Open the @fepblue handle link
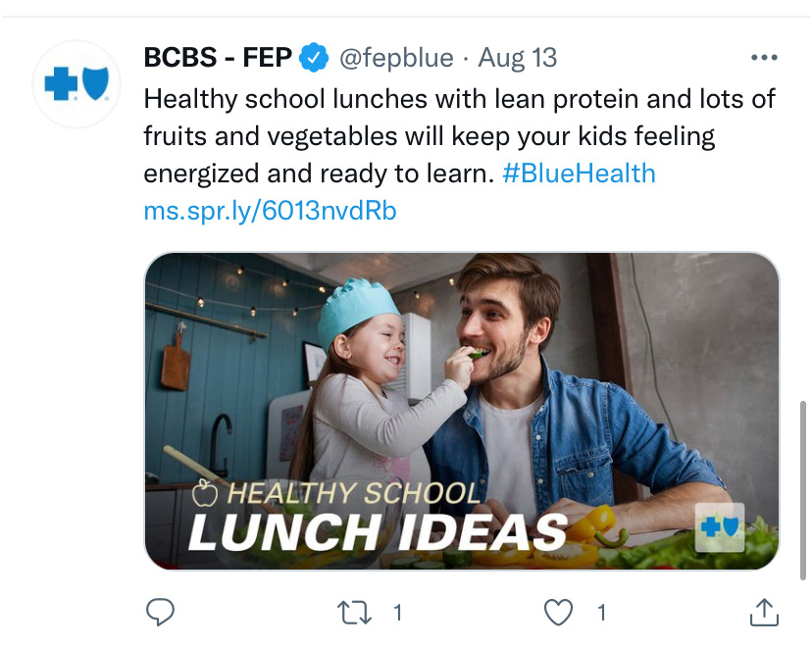This screenshot has width=812, height=646. (396, 58)
